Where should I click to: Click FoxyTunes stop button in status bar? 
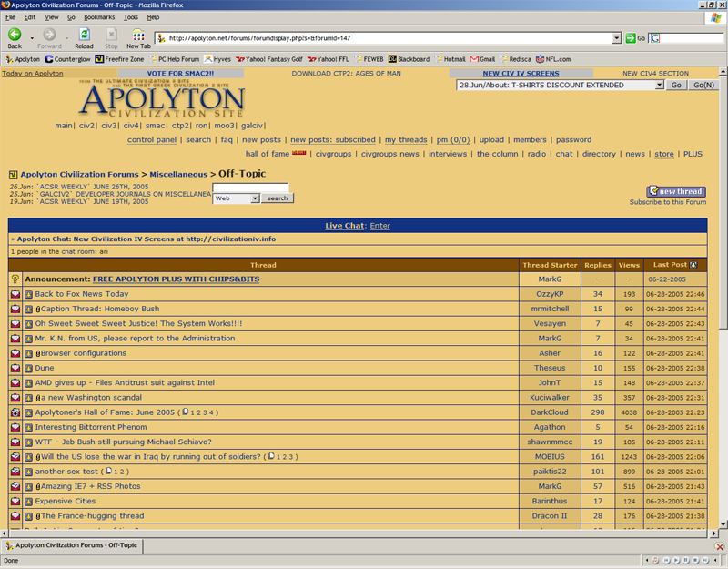click(695, 560)
